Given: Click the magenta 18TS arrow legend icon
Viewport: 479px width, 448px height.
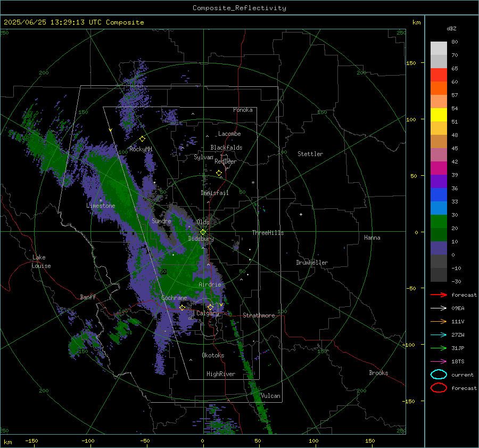Looking at the screenshot, I should click(x=439, y=362).
